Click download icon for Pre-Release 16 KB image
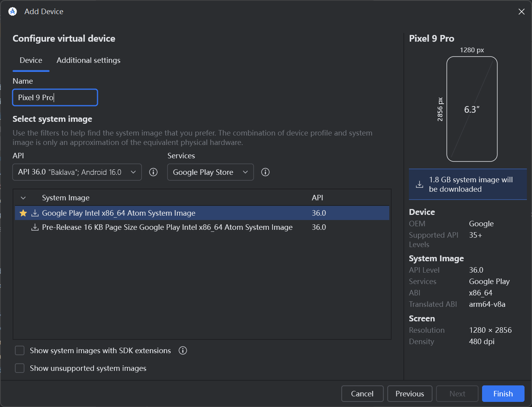The width and height of the screenshot is (532, 407). (x=35, y=227)
